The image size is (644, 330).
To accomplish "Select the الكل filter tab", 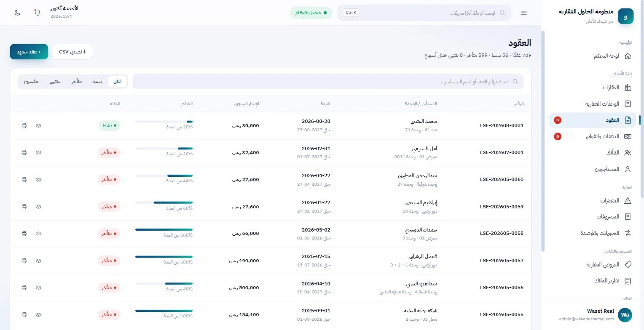I will pyautogui.click(x=118, y=81).
